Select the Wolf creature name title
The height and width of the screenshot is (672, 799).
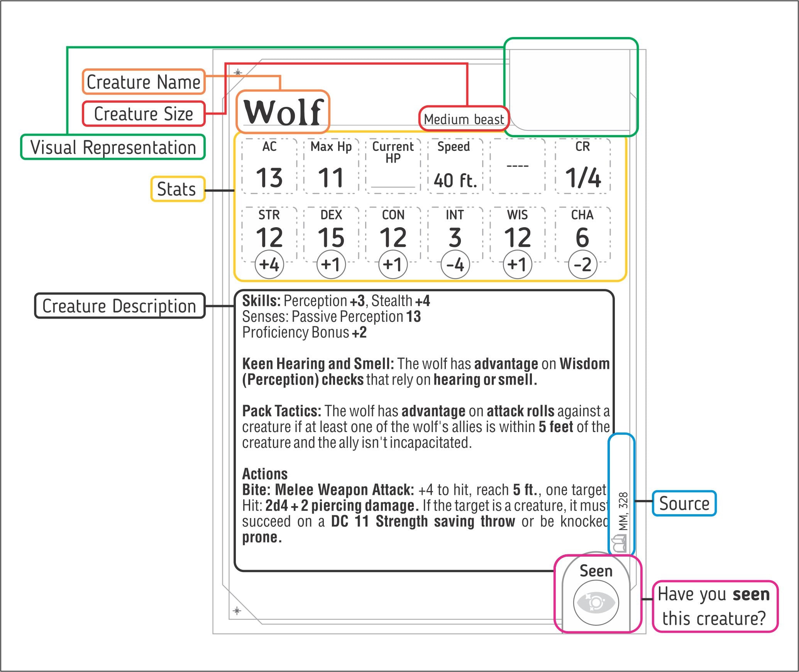click(283, 112)
